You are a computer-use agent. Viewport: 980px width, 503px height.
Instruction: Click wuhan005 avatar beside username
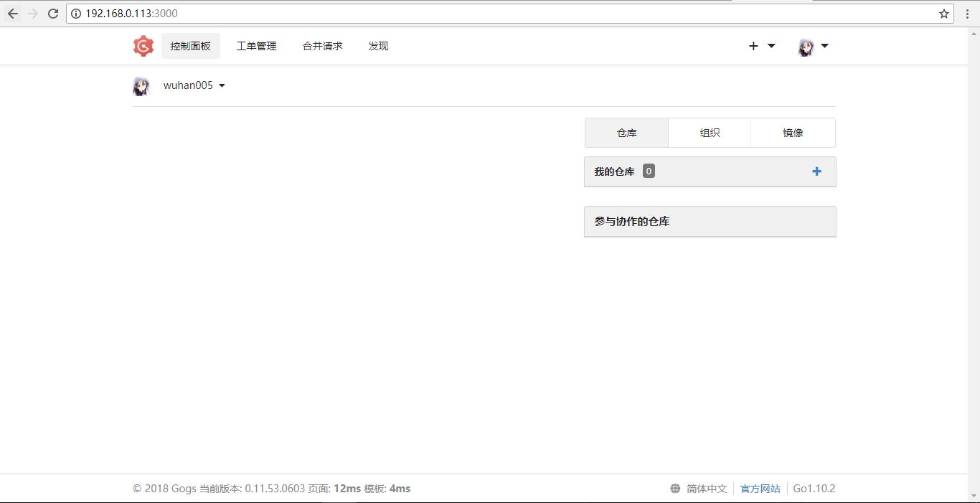(x=141, y=86)
